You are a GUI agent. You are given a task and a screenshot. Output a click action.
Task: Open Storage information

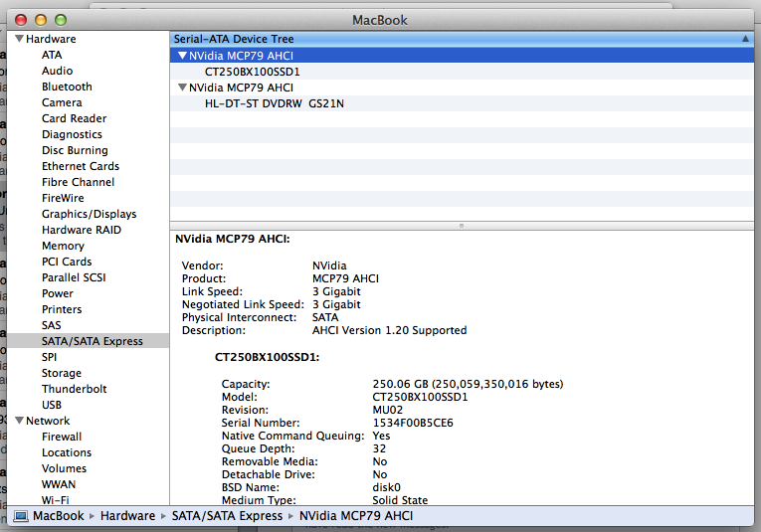[x=61, y=373]
